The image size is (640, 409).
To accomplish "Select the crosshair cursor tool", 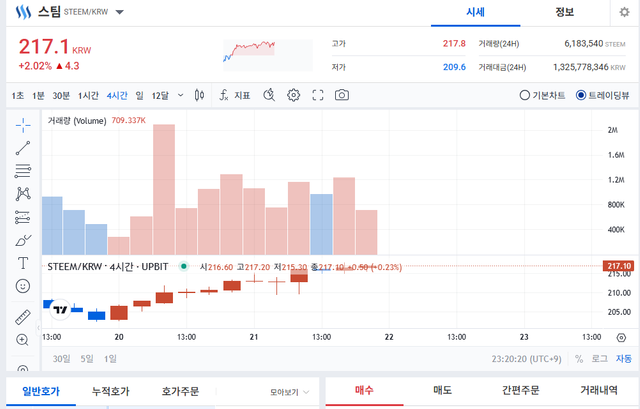I will pyautogui.click(x=23, y=125).
